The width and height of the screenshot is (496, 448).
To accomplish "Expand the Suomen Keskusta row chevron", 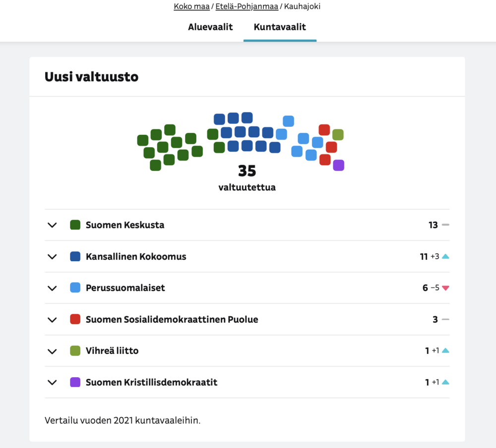I will pos(52,225).
